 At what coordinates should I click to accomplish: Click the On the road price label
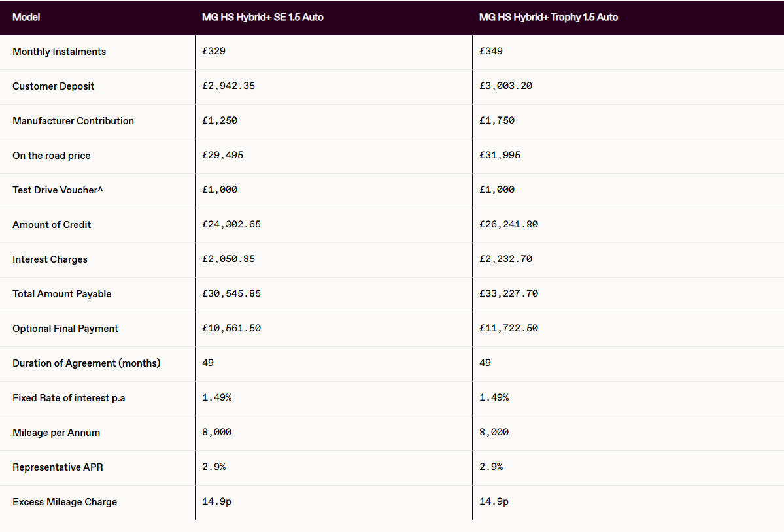point(52,156)
